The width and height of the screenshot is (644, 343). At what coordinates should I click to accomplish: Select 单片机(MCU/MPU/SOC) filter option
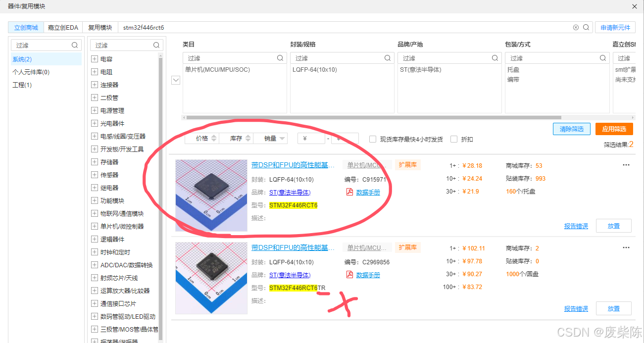click(x=217, y=70)
